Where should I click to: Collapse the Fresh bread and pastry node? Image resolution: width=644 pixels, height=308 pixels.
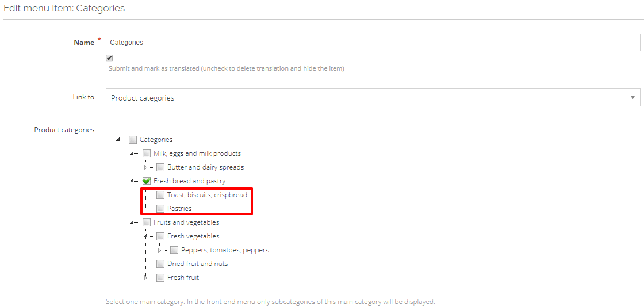click(132, 180)
